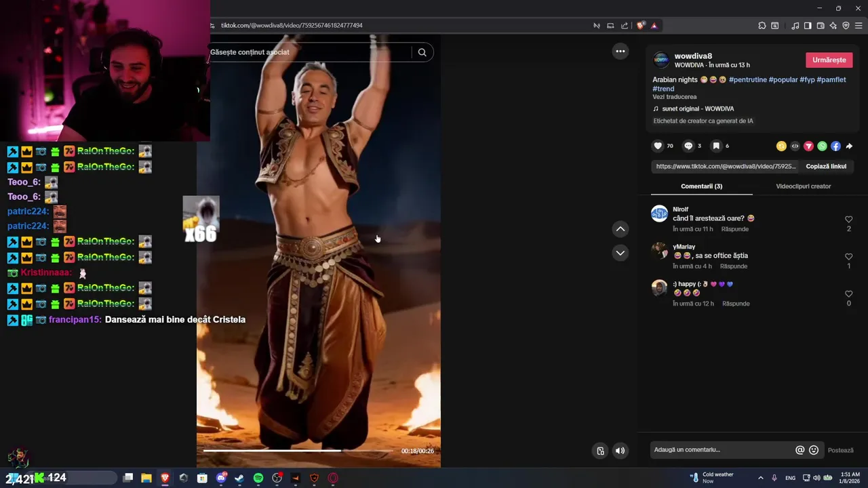Viewport: 868px width, 488px height.
Task: Open the clock showing 1:51 AM
Action: 850,478
